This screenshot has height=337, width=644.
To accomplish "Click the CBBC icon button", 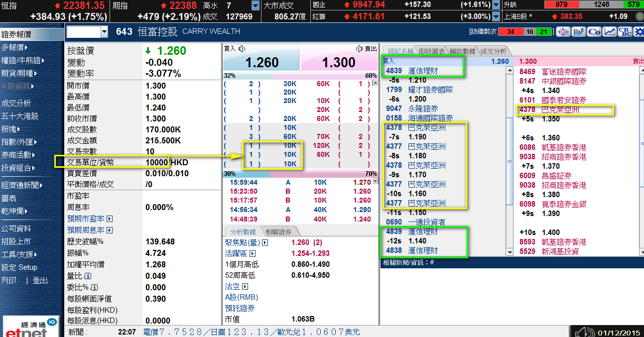I will click(625, 32).
